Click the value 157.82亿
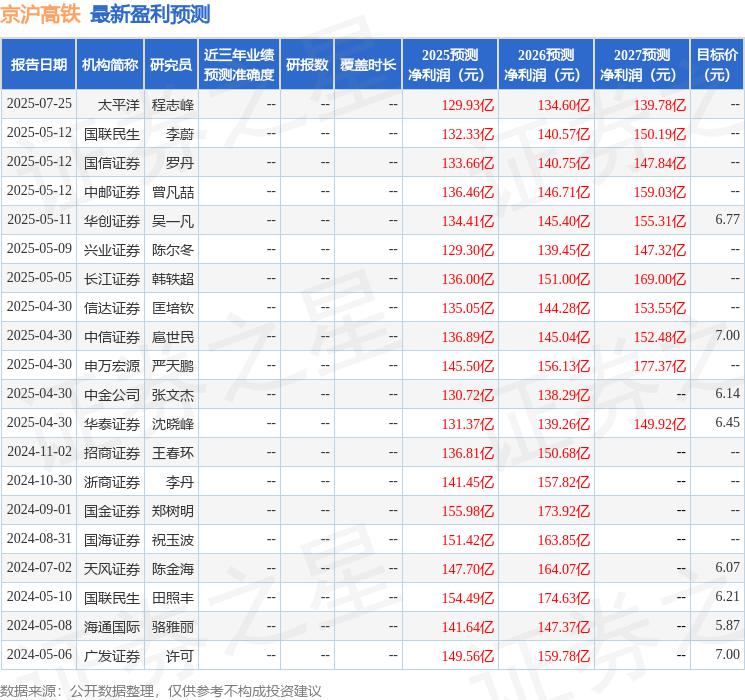The height and width of the screenshot is (700, 745). tap(564, 482)
